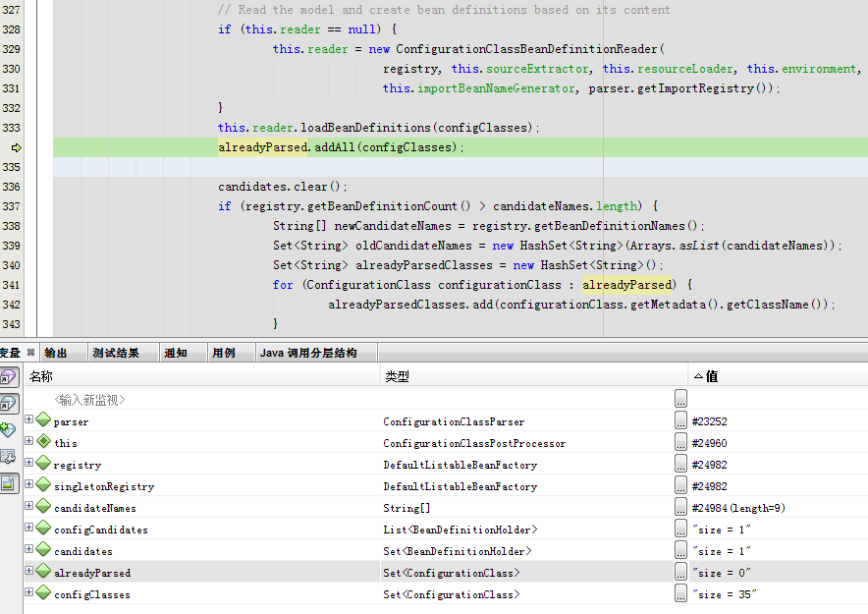Open value editor button for new watch row

tap(680, 398)
